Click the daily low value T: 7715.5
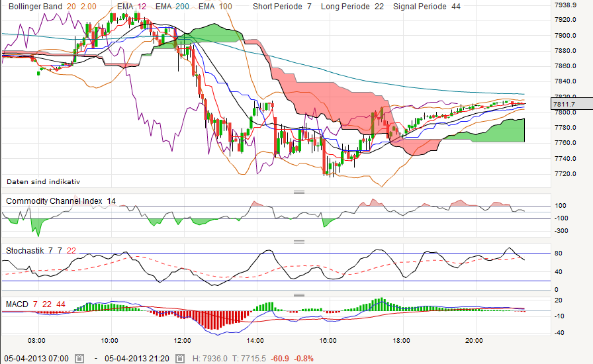 pos(249,358)
